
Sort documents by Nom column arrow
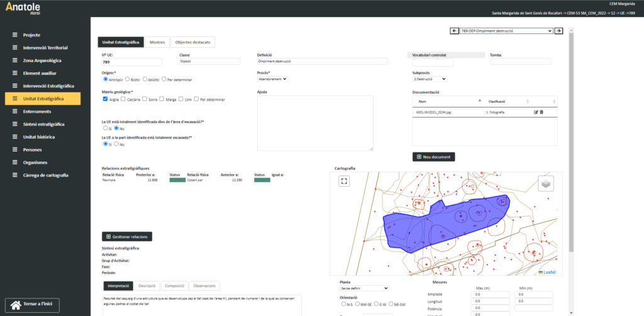(479, 101)
